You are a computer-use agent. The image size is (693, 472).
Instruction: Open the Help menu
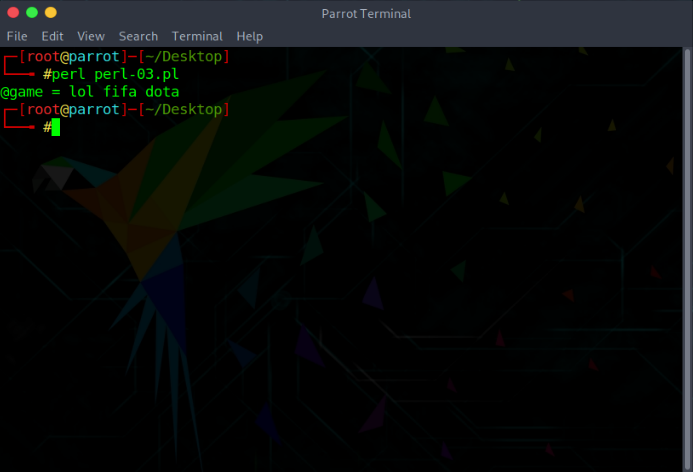249,36
